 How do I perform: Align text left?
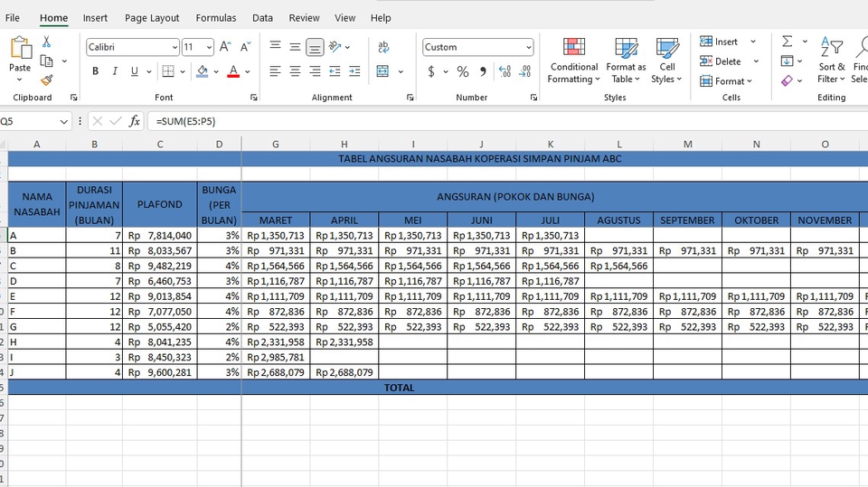(x=275, y=71)
